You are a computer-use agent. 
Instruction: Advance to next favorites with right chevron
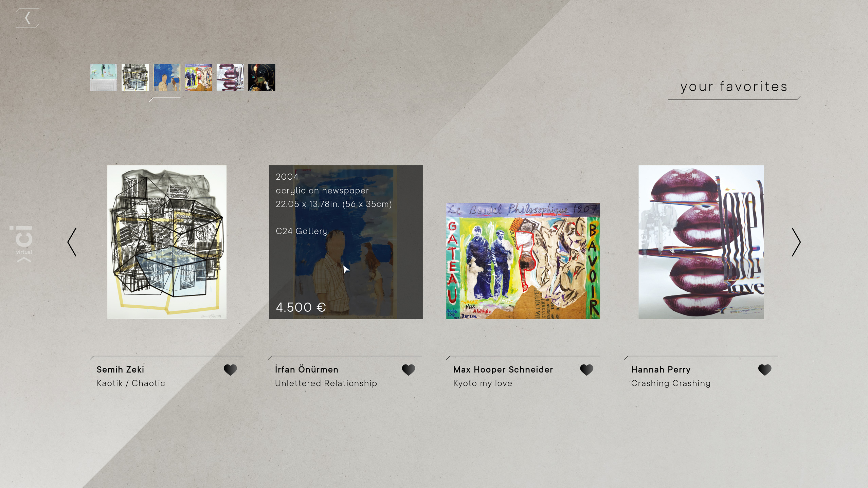(x=796, y=242)
